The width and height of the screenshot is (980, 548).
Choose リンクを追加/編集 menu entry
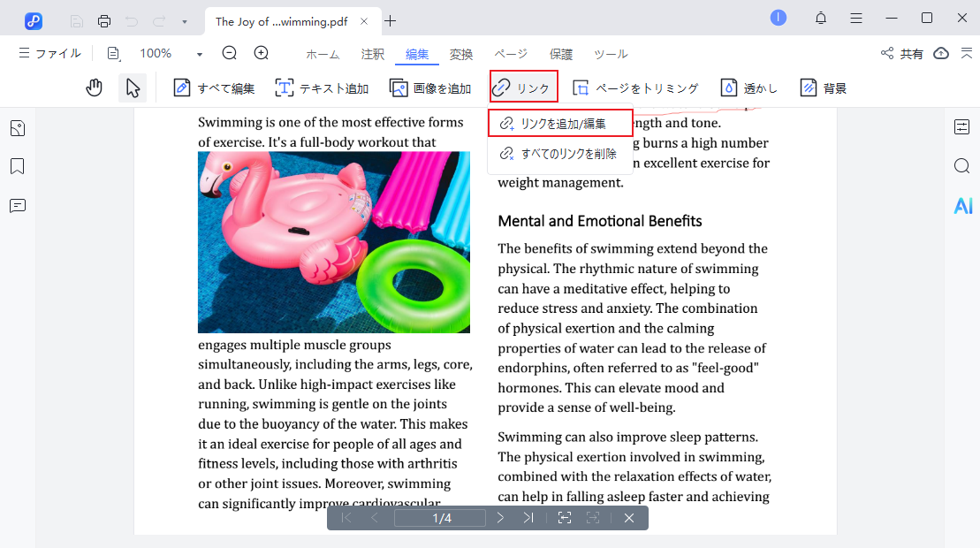pyautogui.click(x=560, y=124)
